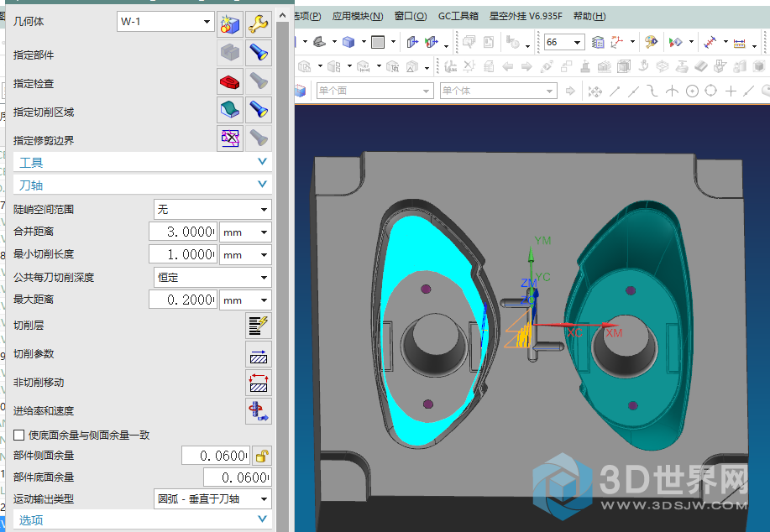
Task: Open the 窗口(O) menu
Action: tap(410, 16)
